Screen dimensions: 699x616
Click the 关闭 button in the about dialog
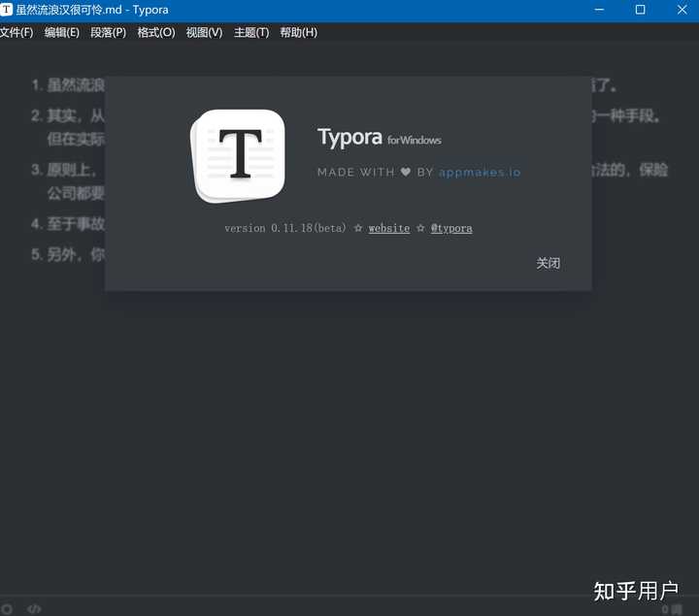coord(548,263)
